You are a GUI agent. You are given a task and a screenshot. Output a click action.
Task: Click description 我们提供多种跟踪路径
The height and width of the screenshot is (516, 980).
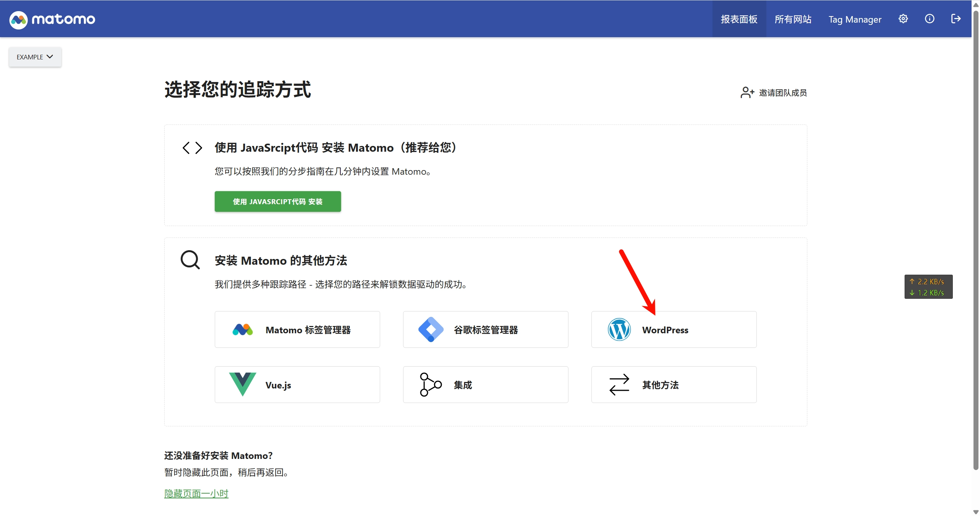coord(341,284)
